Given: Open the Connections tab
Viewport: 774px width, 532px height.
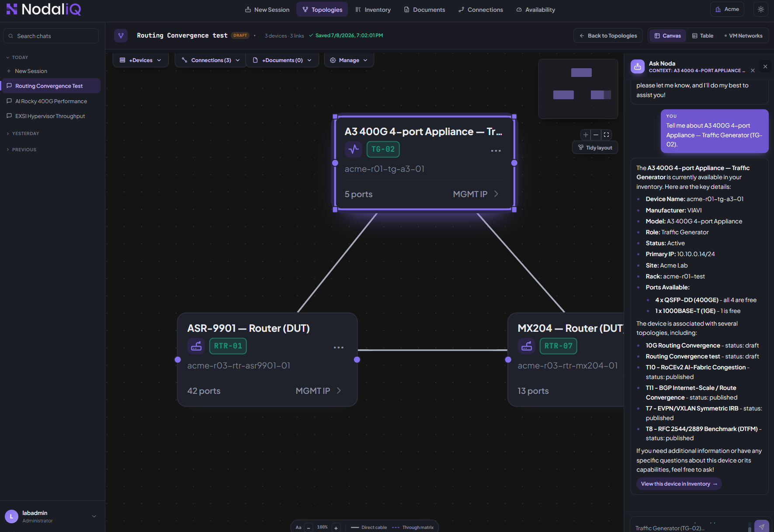Looking at the screenshot, I should [x=481, y=10].
